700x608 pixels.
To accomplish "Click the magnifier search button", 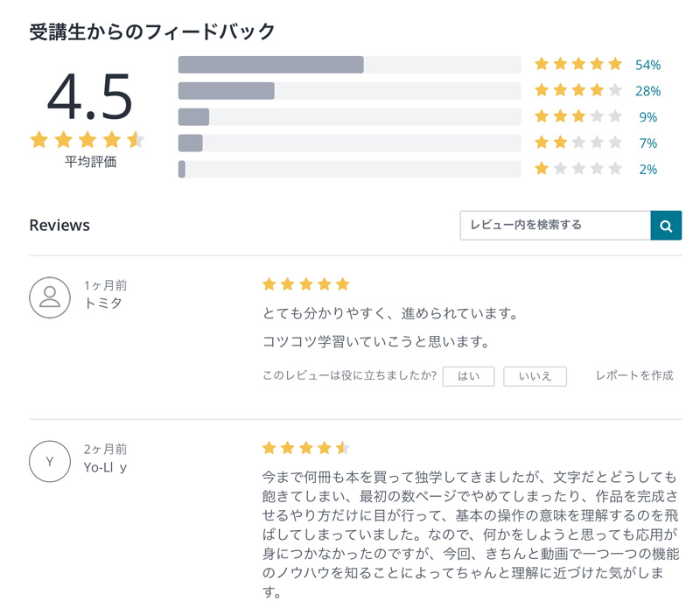I will pyautogui.click(x=666, y=226).
